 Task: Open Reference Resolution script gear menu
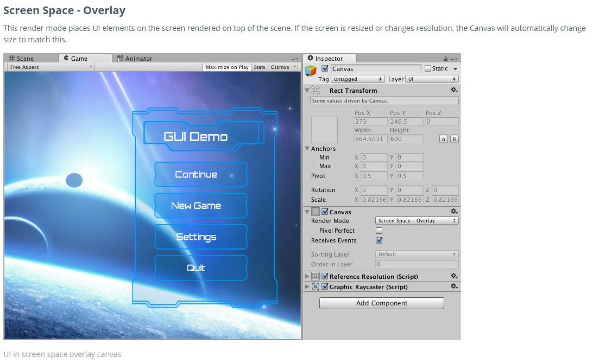(454, 276)
